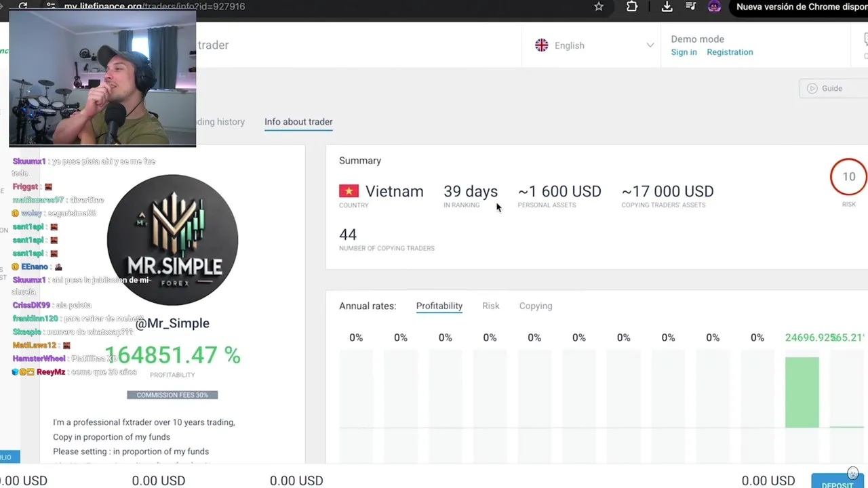Screen dimensions: 868x488
Task: Click the @Mr_Simple trader name
Action: click(x=172, y=323)
